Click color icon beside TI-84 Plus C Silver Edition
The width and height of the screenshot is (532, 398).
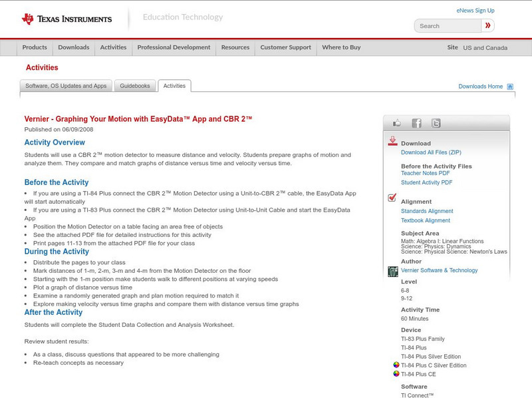tap(396, 365)
